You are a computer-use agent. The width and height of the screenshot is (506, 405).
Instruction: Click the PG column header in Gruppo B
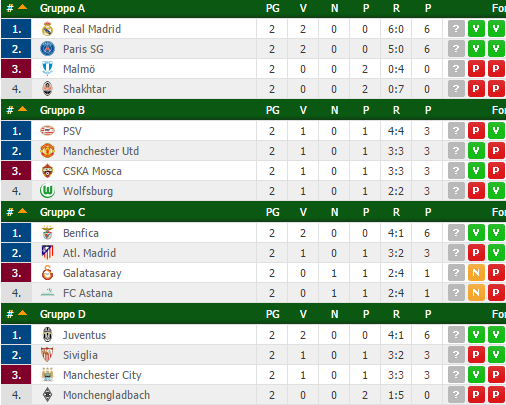tap(273, 110)
